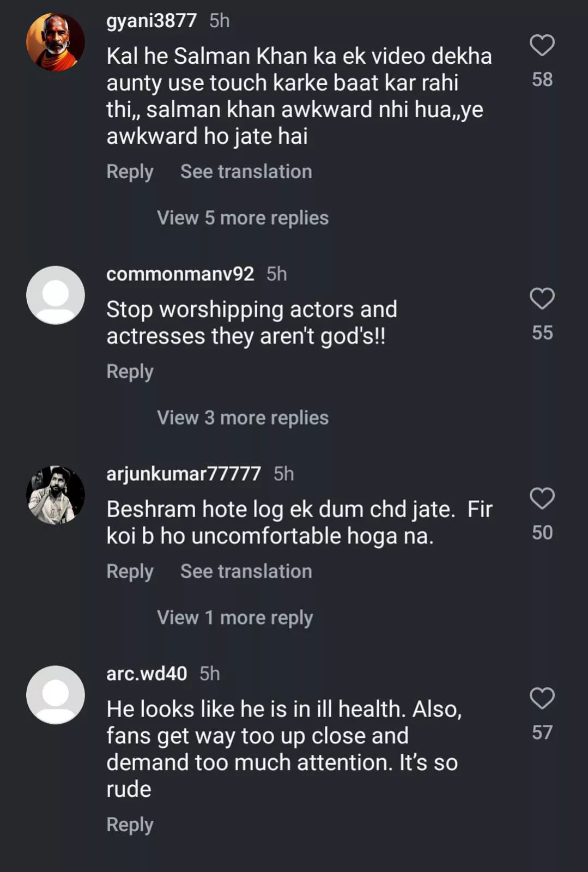Like gyani3877's comment with the heart

coord(542,45)
